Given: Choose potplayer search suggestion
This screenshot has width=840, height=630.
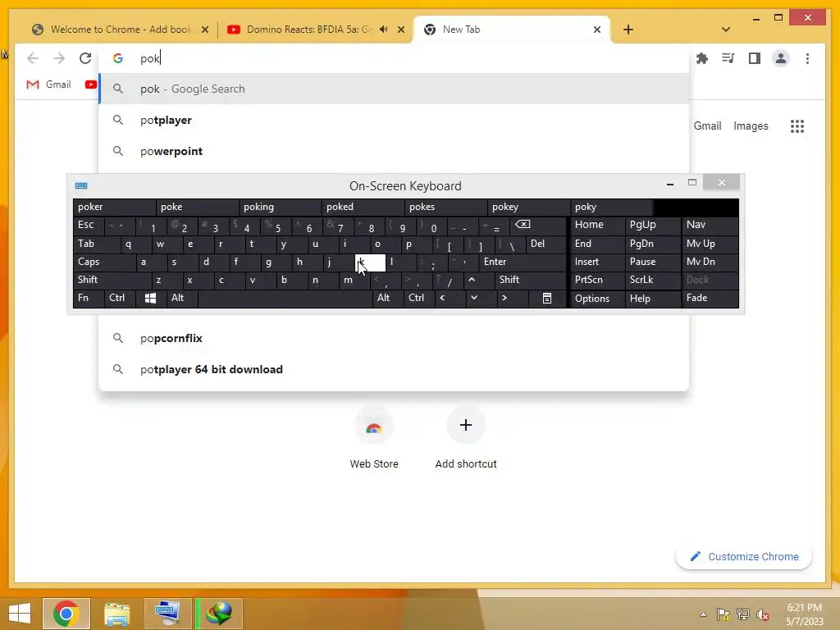Looking at the screenshot, I should 394,120.
